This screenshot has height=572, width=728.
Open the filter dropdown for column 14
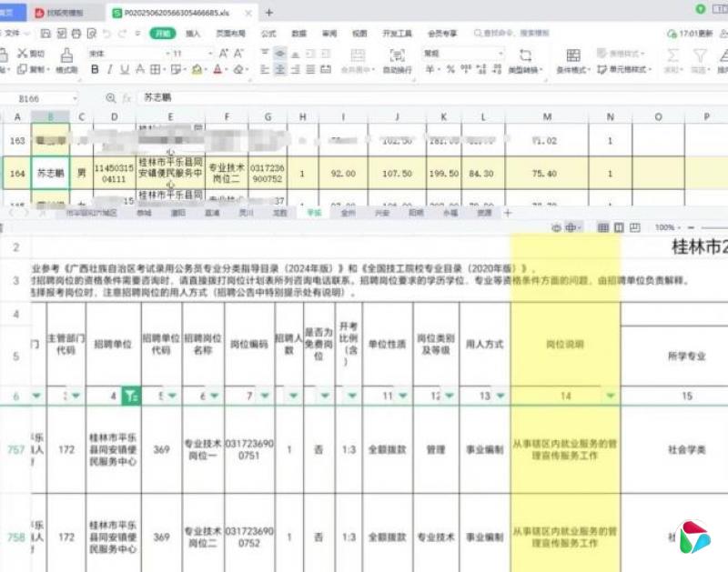(x=611, y=396)
